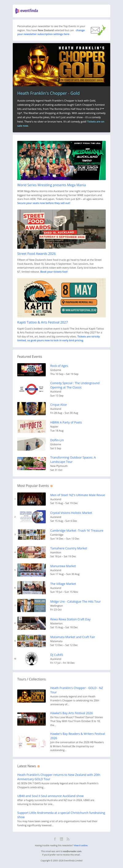Viewport: 123px width, 868px height.
Task: Open the LinkedIn icon in the footer
Action: coord(61,839)
